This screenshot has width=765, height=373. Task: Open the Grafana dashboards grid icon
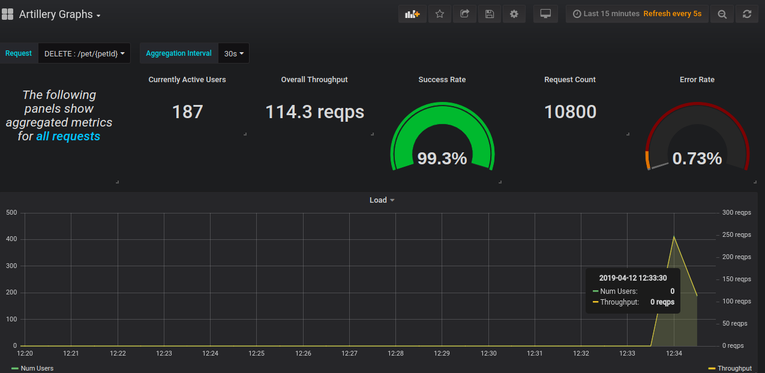coord(7,14)
